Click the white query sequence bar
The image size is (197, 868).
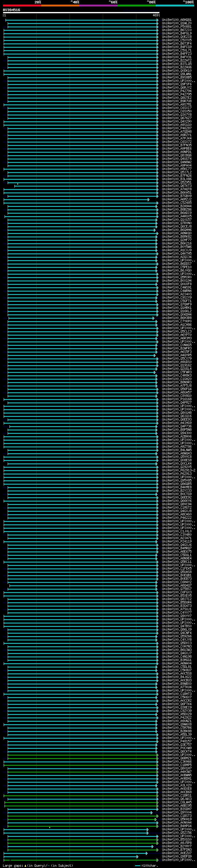coord(81,12)
